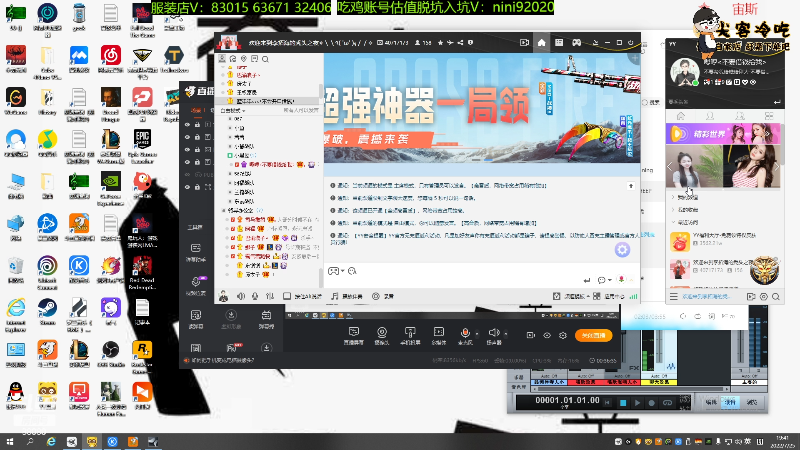Toggle the first source's lock icon
800x450 pixels.
(x=197, y=124)
